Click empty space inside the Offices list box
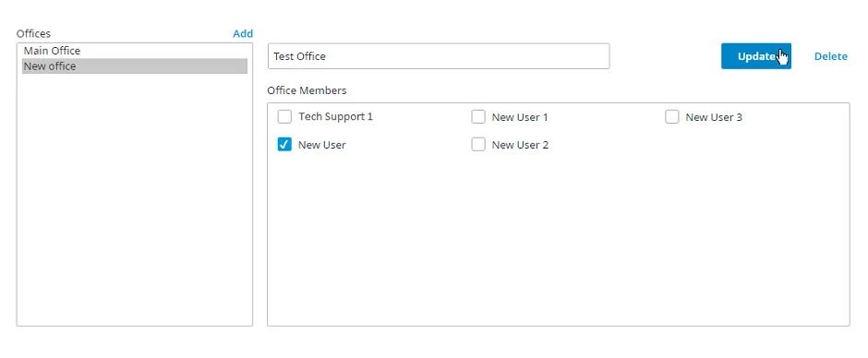The width and height of the screenshot is (868, 358). (135, 199)
